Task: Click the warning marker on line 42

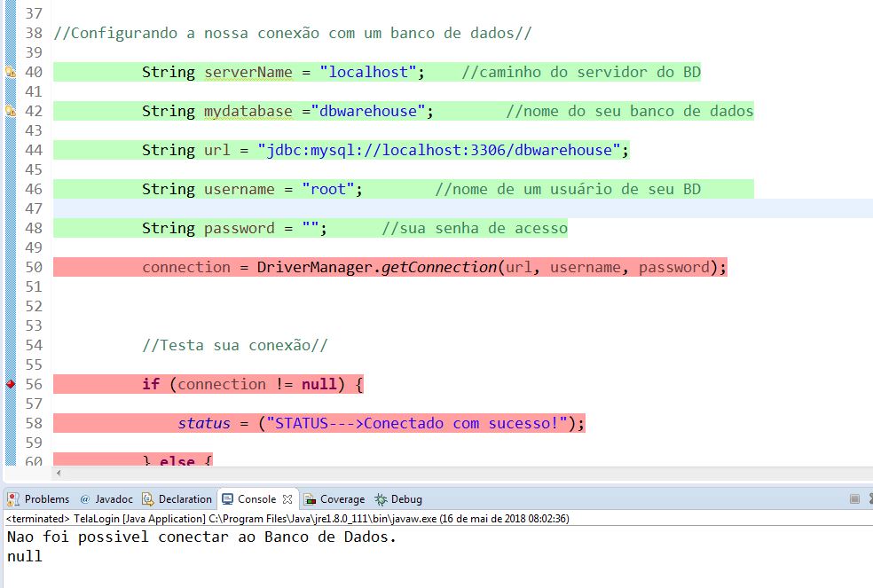Action: pos(10,111)
